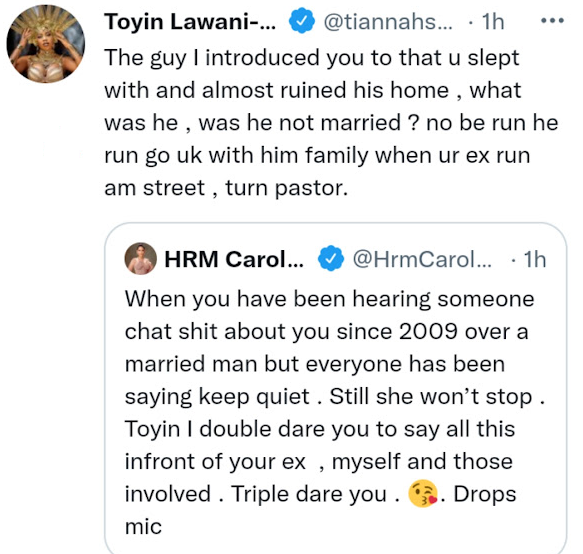Click "Toyin I double dare you" line
583x554 pixels.
point(320,429)
